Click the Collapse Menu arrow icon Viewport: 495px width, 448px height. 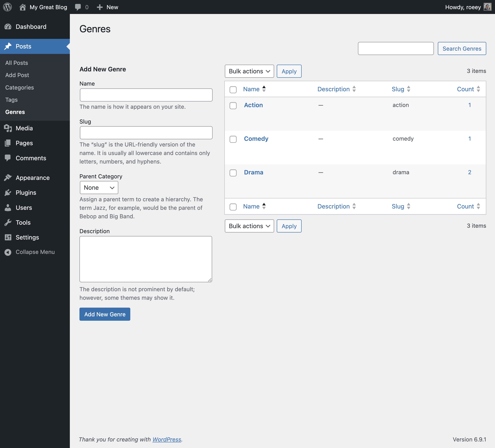(x=8, y=252)
